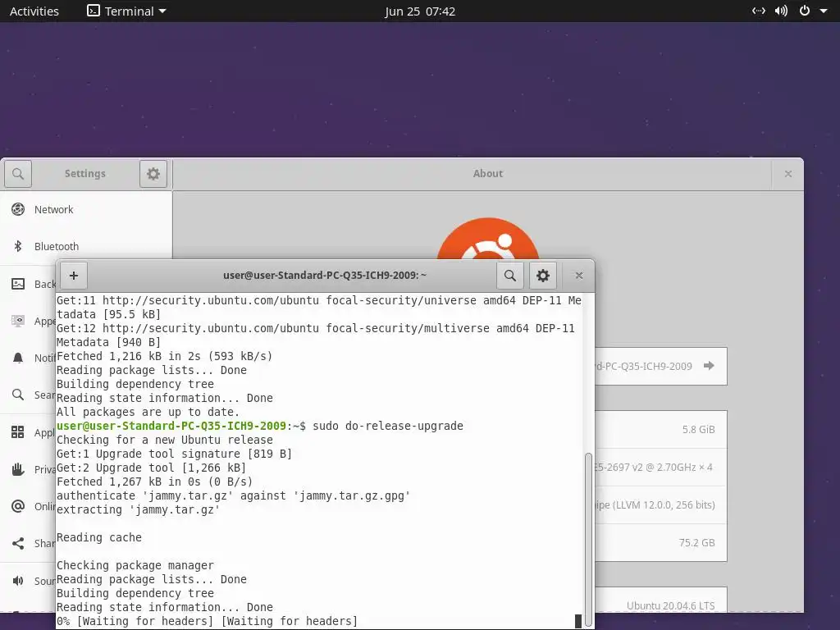Click the device name row arrow in About
Viewport: 840px width, 630px height.
709,366
